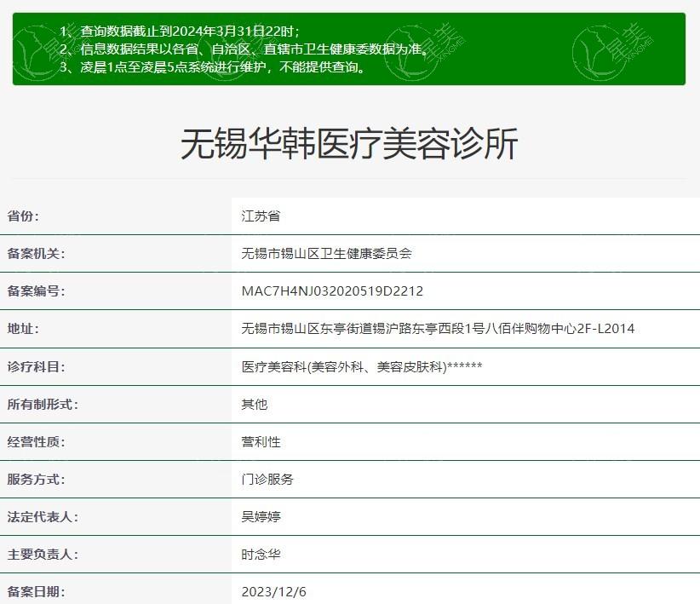Select legal representative name 吴婷婷
The height and width of the screenshot is (604, 700).
tap(261, 516)
